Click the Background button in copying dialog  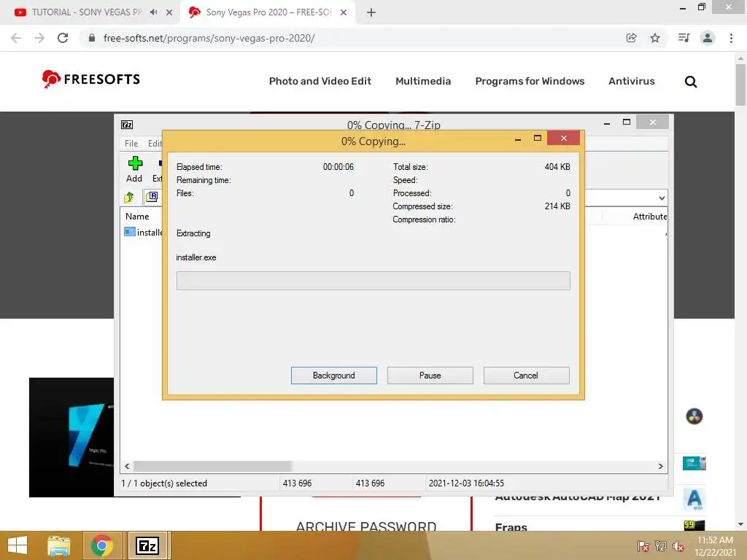[333, 376]
